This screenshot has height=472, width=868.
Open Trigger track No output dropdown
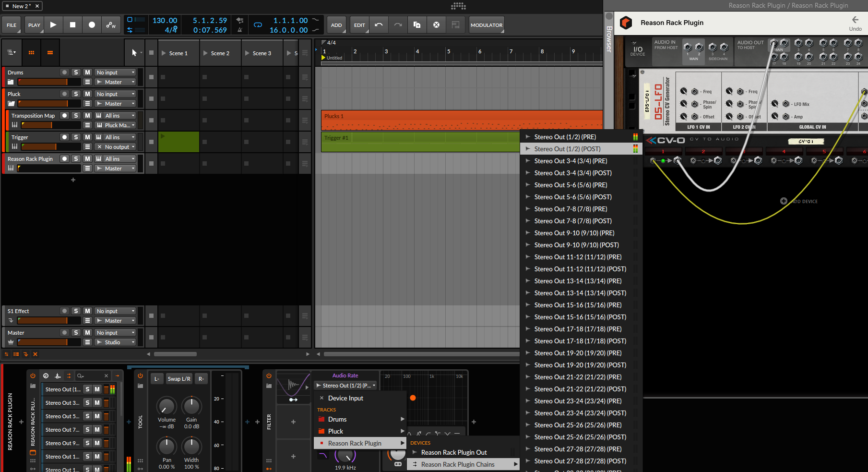pyautogui.click(x=115, y=147)
